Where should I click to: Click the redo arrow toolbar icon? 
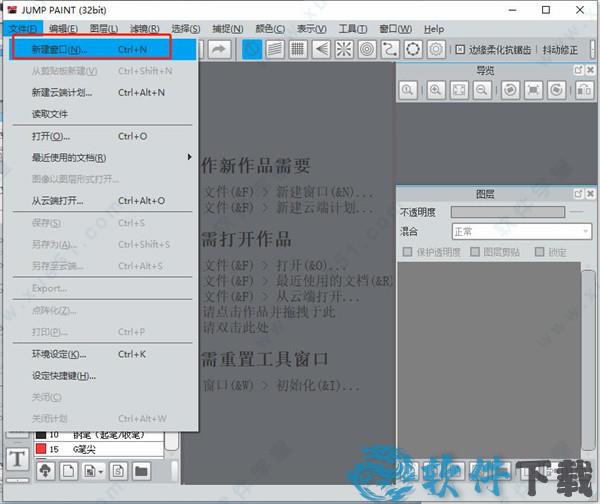(x=219, y=49)
